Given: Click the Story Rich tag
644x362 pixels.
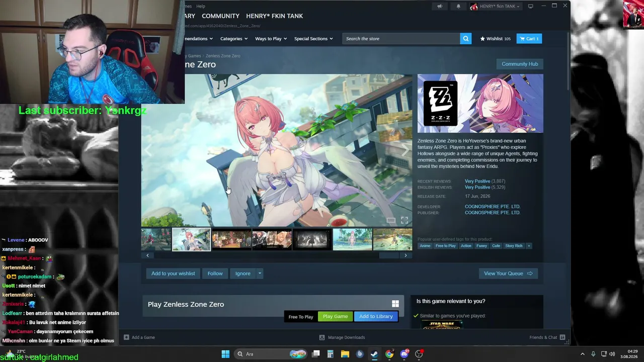Looking at the screenshot, I should click(514, 246).
